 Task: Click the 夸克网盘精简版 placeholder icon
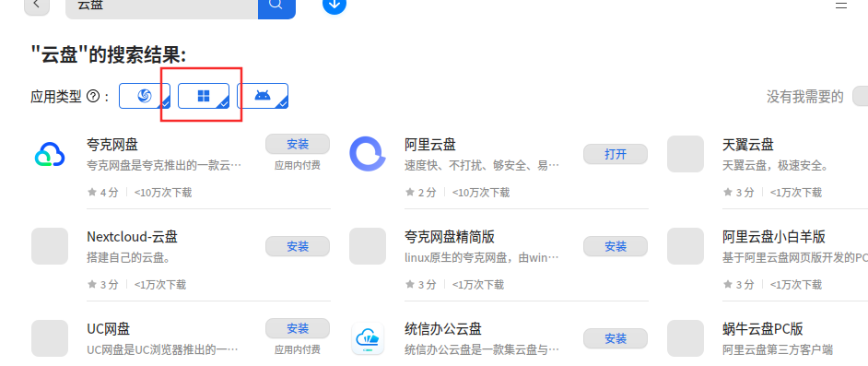[x=368, y=246]
